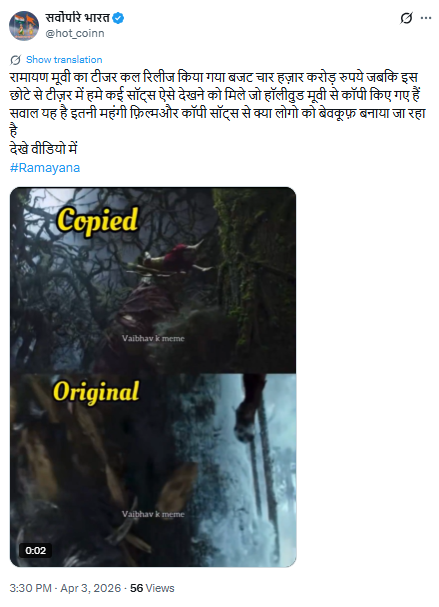Open the three-dot more options menu
The image size is (439, 607).
coord(426,18)
